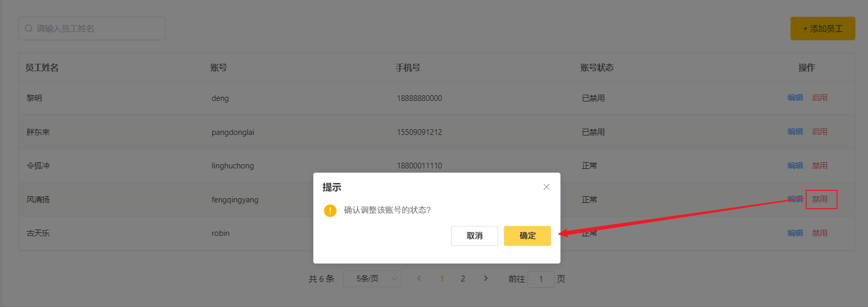Click the search magnifier icon
The width and height of the screenshot is (868, 307).
coord(29,29)
